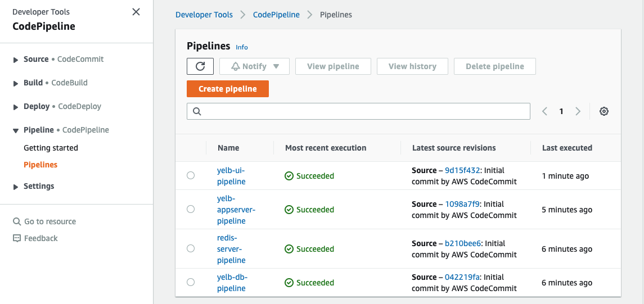The width and height of the screenshot is (644, 304).
Task: Open Pipelines in sidebar navigation
Action: [x=40, y=165]
